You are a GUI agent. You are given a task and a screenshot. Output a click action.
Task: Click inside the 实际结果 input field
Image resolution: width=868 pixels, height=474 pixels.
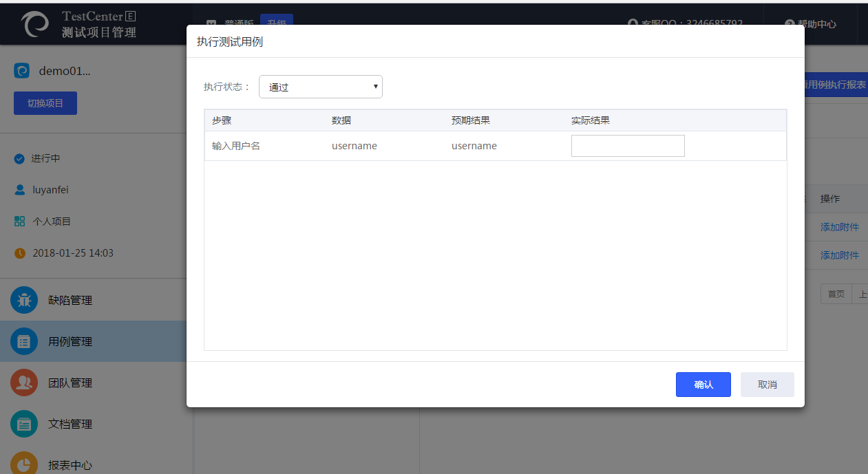tap(628, 146)
